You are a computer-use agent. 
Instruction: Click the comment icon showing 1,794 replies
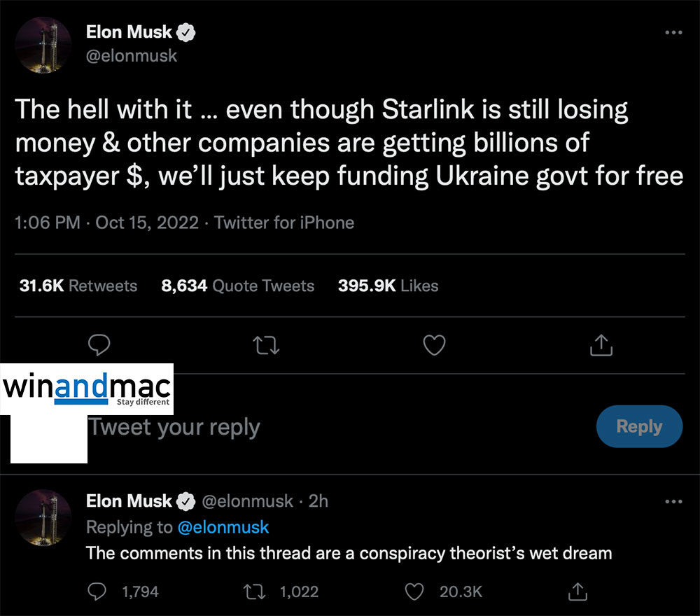point(97,591)
